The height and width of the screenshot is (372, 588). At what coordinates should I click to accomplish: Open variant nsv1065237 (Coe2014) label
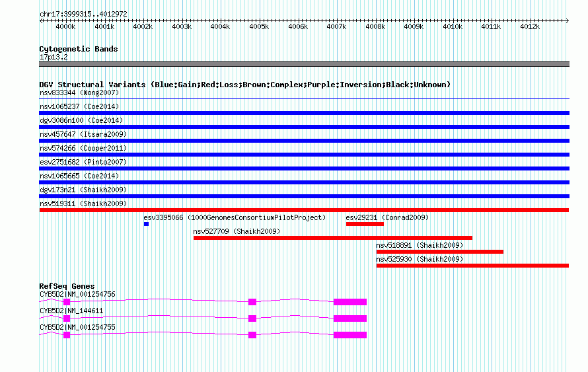(79, 106)
